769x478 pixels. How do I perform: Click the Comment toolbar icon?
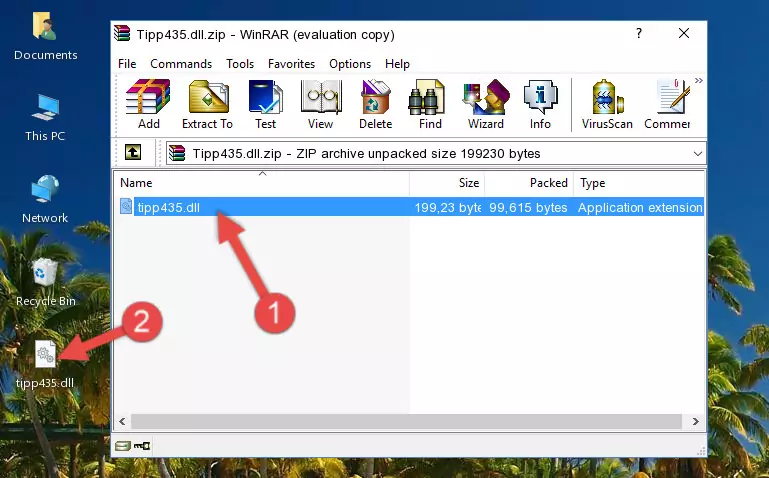point(667,104)
